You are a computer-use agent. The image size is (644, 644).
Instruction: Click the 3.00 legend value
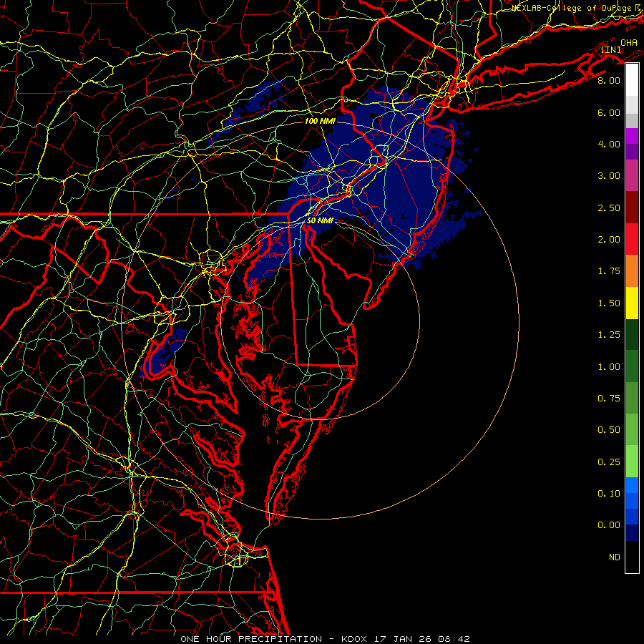tap(609, 176)
